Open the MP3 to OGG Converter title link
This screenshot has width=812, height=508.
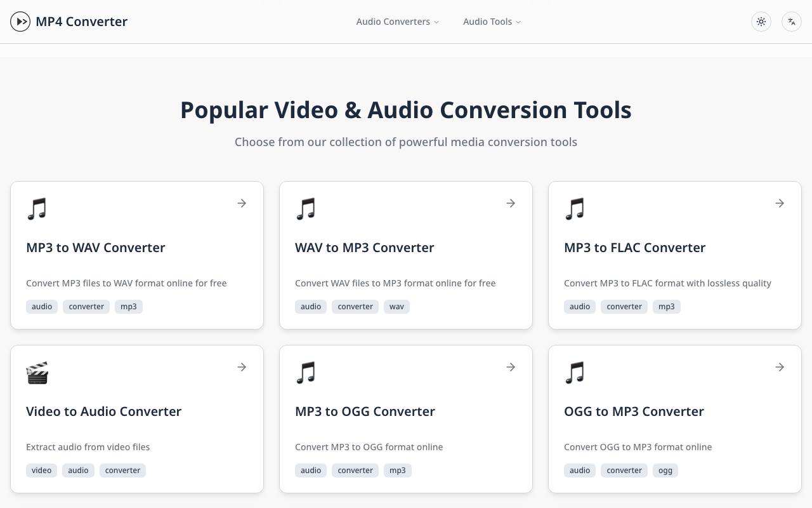pos(365,411)
